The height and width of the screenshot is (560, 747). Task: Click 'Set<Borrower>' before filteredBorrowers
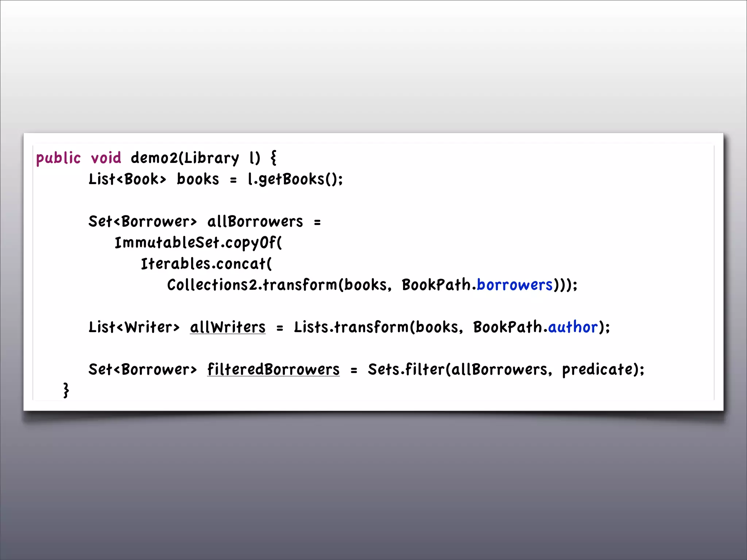143,369
